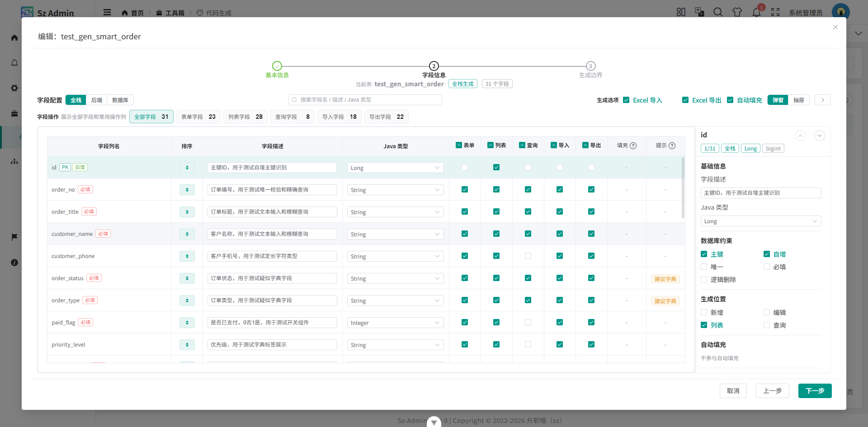Filter by 导出字段 22 tab
Screen dimensions: 868x427
(387, 117)
